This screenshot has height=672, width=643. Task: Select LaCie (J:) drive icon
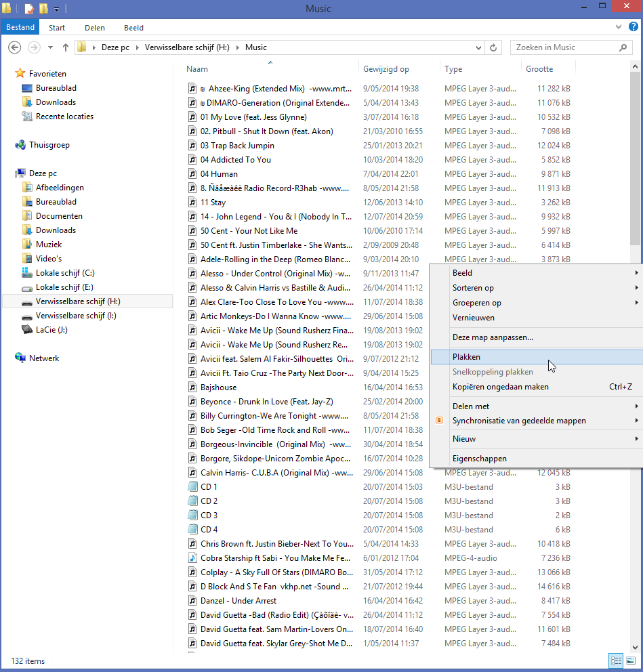(27, 330)
